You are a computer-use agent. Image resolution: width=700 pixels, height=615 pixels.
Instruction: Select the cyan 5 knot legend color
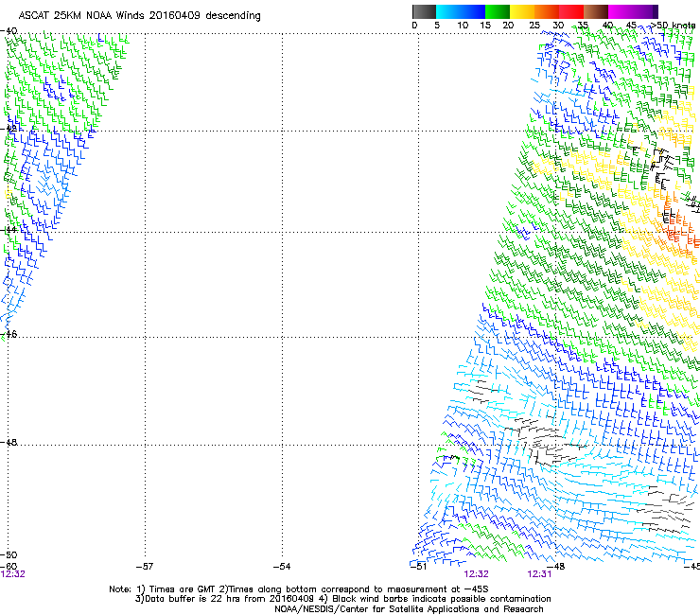tap(447, 11)
